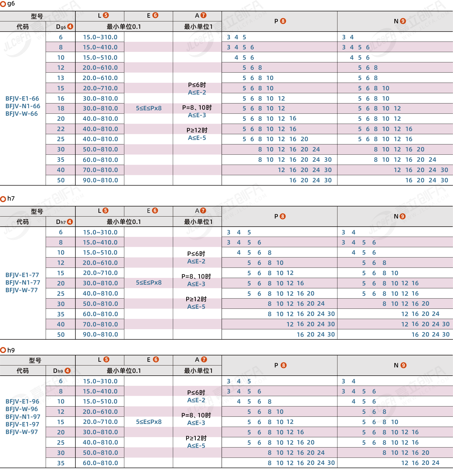The height and width of the screenshot is (476, 453).
Task: Select model code BFJV-E1-66
Action: pyautogui.click(x=22, y=99)
